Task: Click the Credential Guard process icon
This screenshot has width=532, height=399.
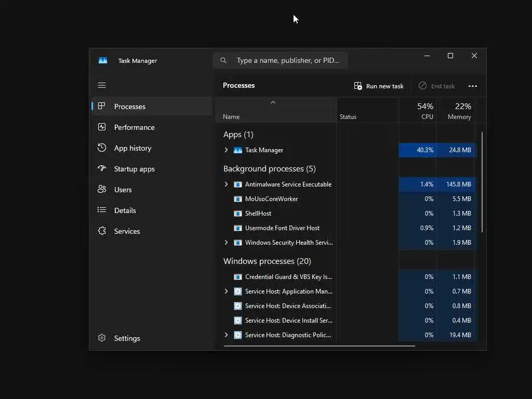Action: click(238, 277)
